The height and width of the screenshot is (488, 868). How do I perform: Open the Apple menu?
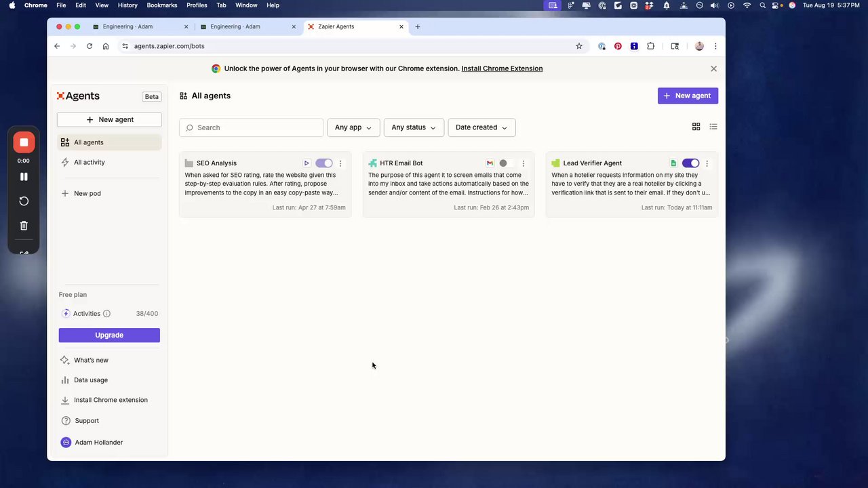pos(12,5)
